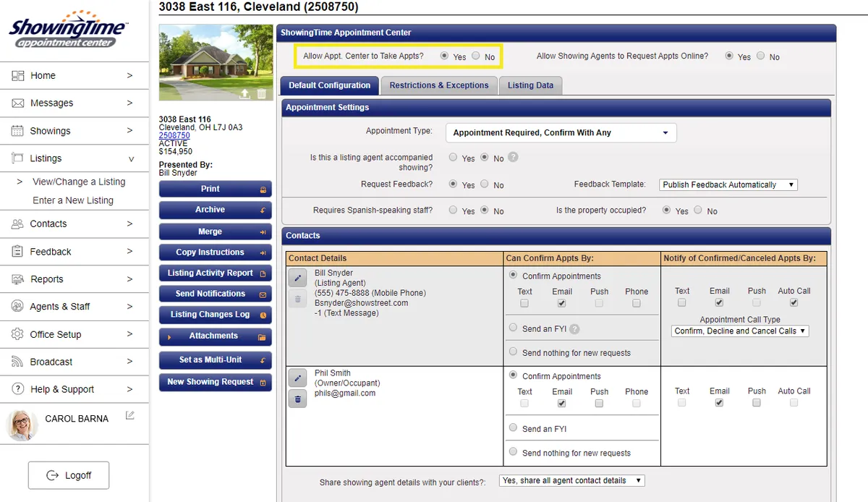Expand the Office Setup menu chevron

(x=130, y=333)
